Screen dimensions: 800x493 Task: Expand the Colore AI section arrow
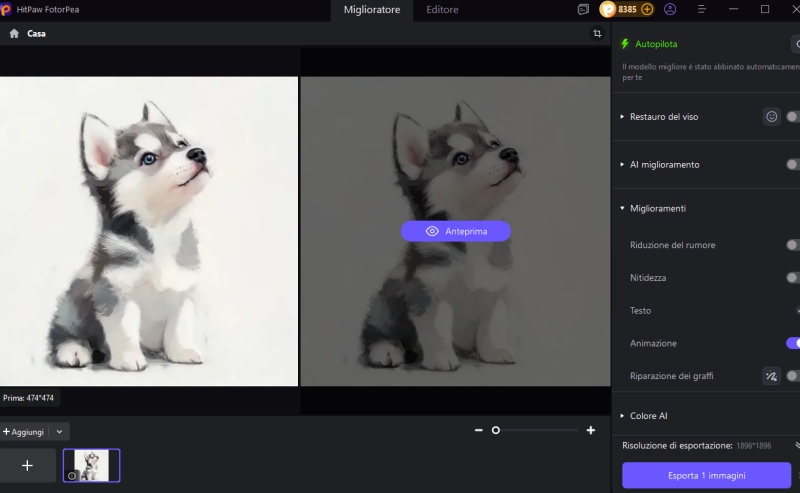622,416
